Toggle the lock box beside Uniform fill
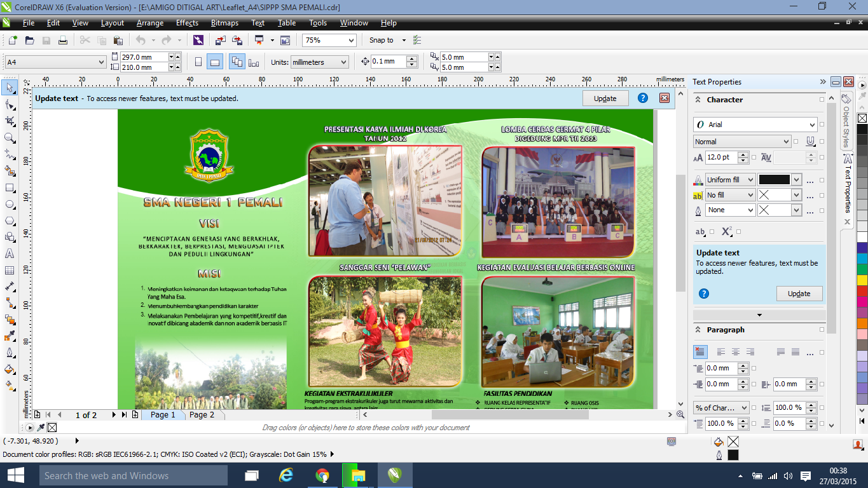Screen dimensions: 868x488 (822, 180)
